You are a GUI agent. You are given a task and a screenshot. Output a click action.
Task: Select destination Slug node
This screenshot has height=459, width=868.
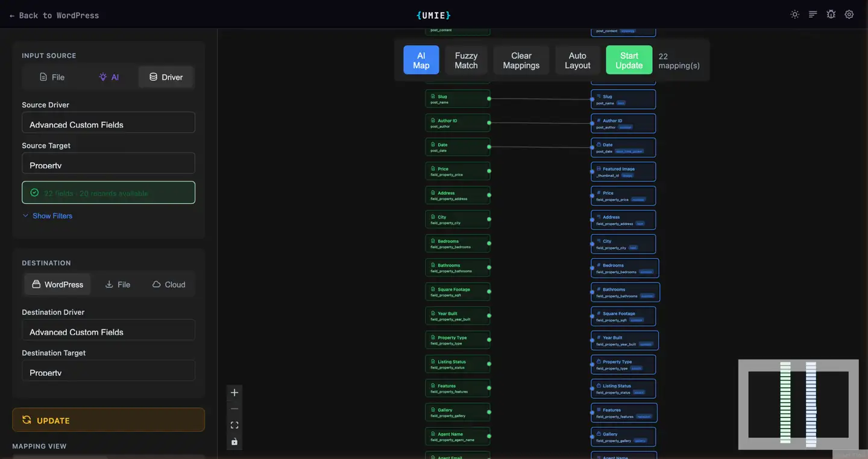click(623, 100)
